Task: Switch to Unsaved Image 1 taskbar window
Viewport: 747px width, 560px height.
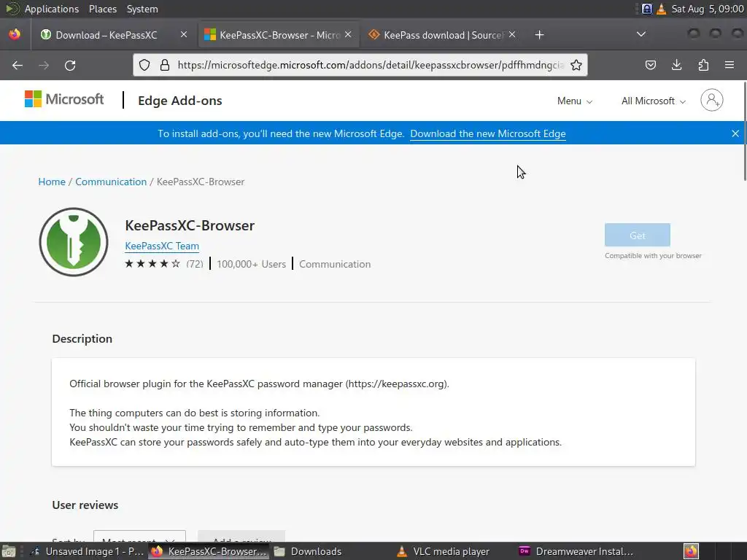Action: (87, 551)
